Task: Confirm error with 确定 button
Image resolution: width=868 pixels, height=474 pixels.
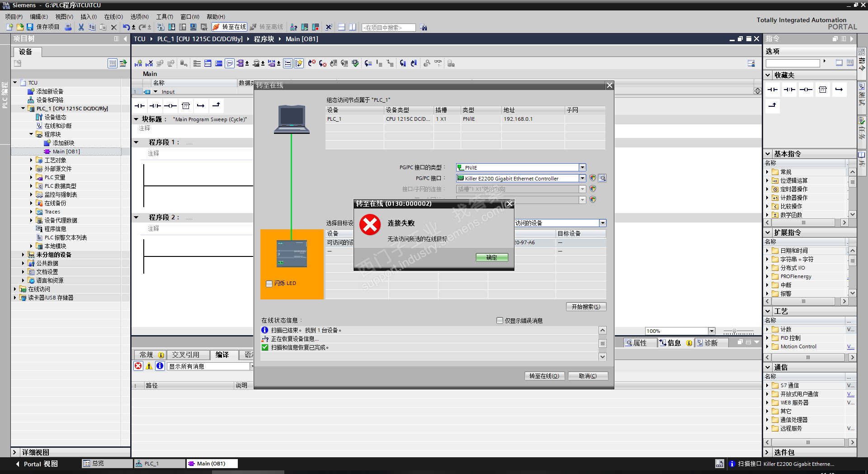Action: tap(492, 257)
